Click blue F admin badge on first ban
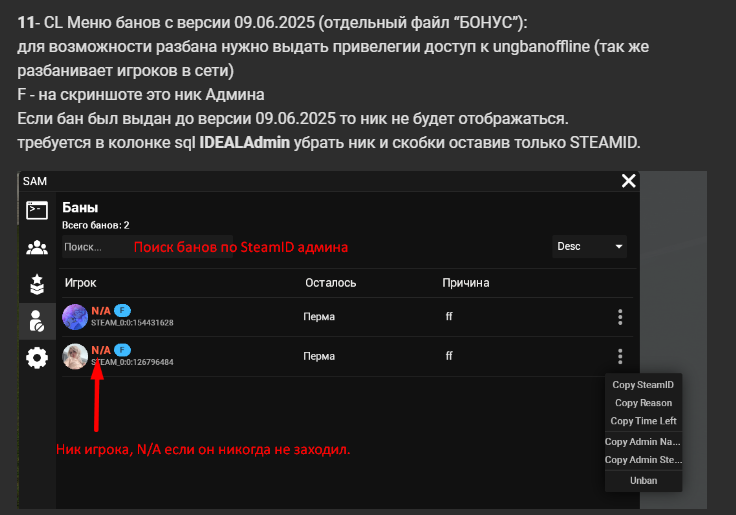The image size is (736, 515). click(122, 310)
